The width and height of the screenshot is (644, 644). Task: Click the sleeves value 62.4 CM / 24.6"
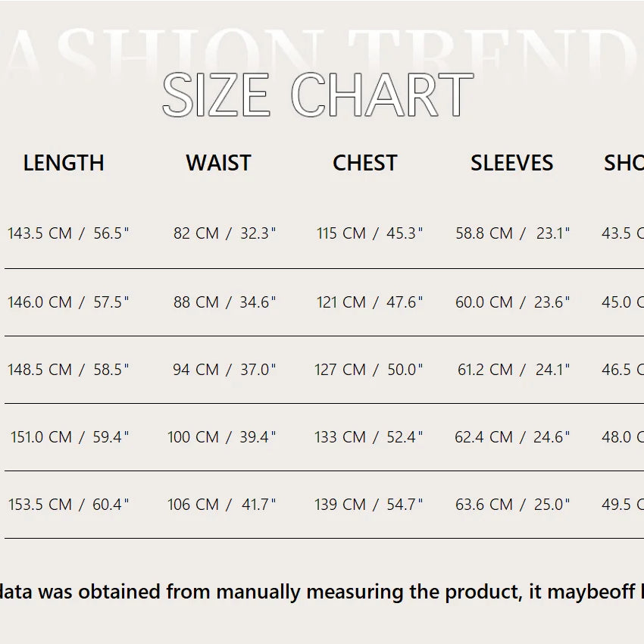point(512,437)
